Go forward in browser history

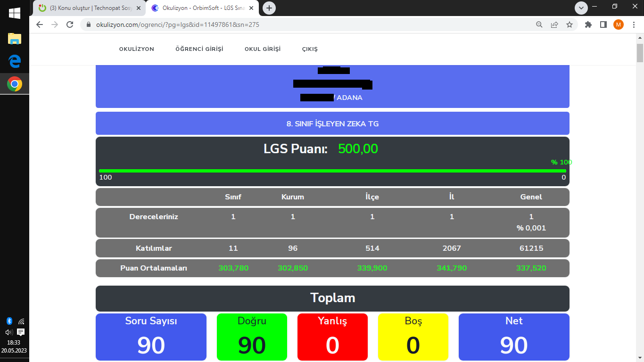[55, 25]
